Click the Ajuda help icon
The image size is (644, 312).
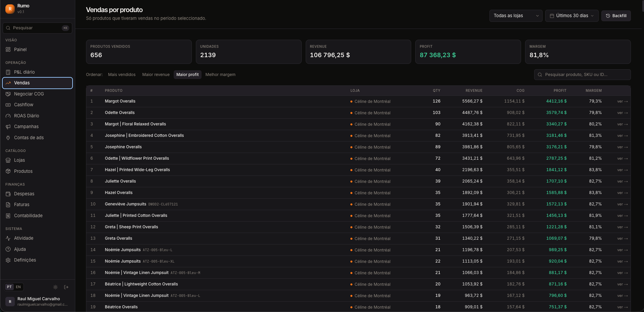click(x=8, y=249)
